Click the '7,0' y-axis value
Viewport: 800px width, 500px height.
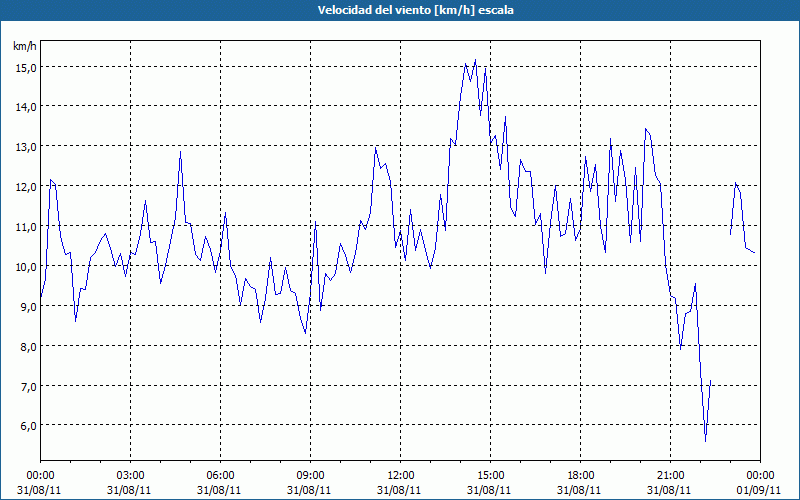pos(28,386)
